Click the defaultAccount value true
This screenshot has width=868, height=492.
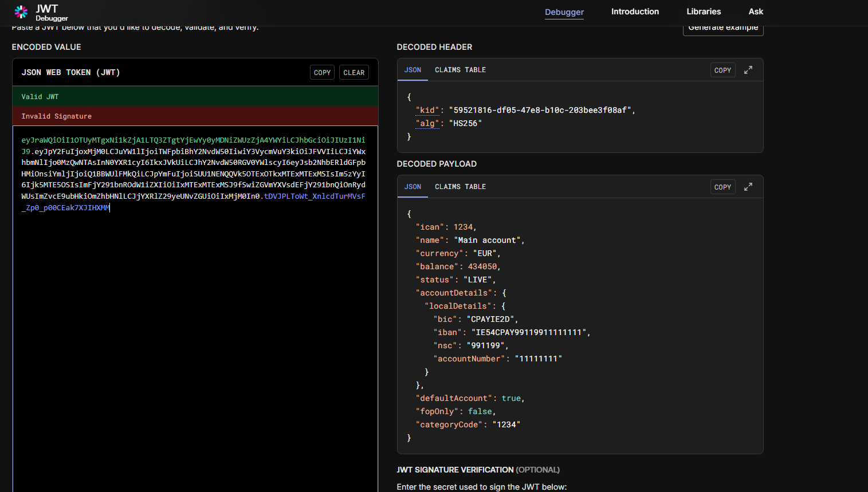click(511, 398)
